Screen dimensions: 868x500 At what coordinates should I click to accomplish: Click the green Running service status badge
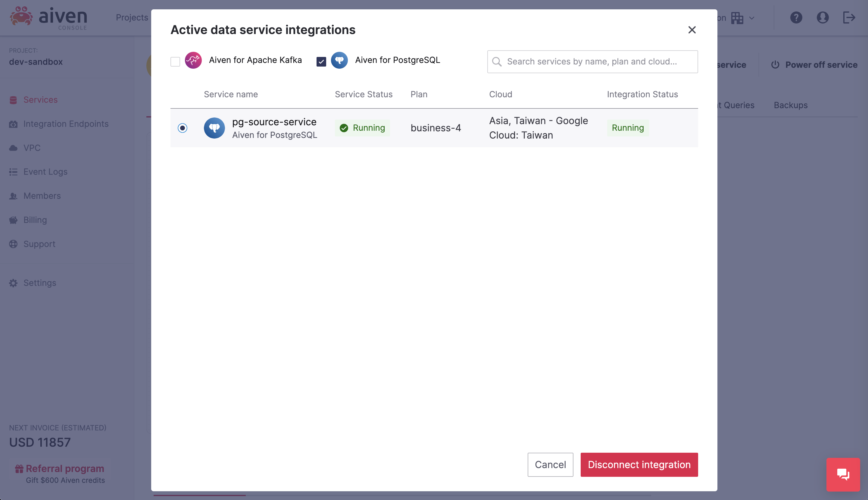362,128
